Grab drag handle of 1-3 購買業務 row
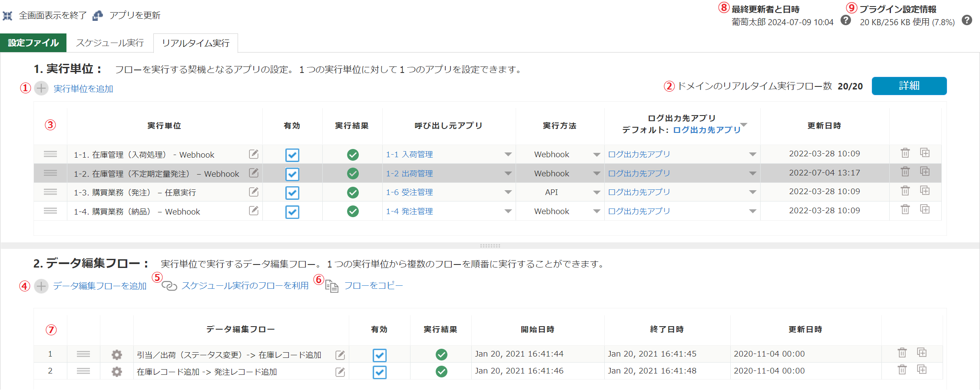980x390 pixels. pyautogui.click(x=50, y=192)
